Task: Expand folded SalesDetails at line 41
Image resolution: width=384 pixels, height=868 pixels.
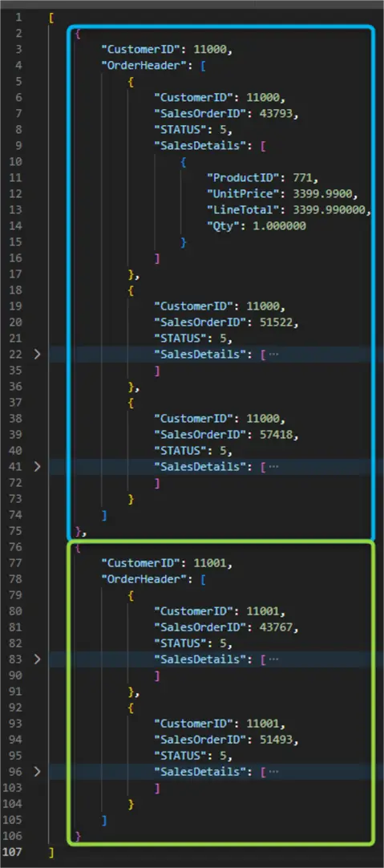Action: pyautogui.click(x=37, y=467)
